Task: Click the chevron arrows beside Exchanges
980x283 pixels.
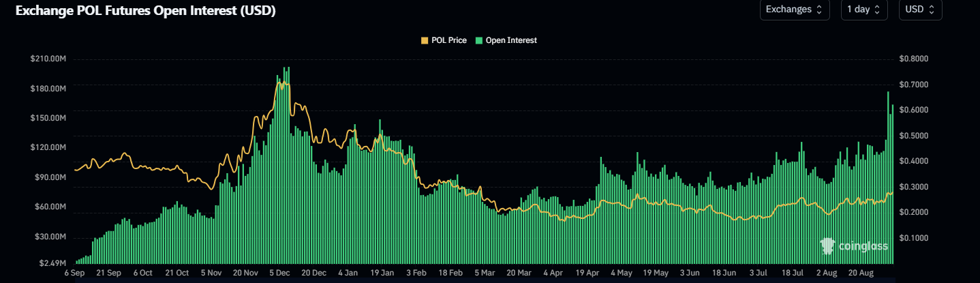Action: (819, 10)
